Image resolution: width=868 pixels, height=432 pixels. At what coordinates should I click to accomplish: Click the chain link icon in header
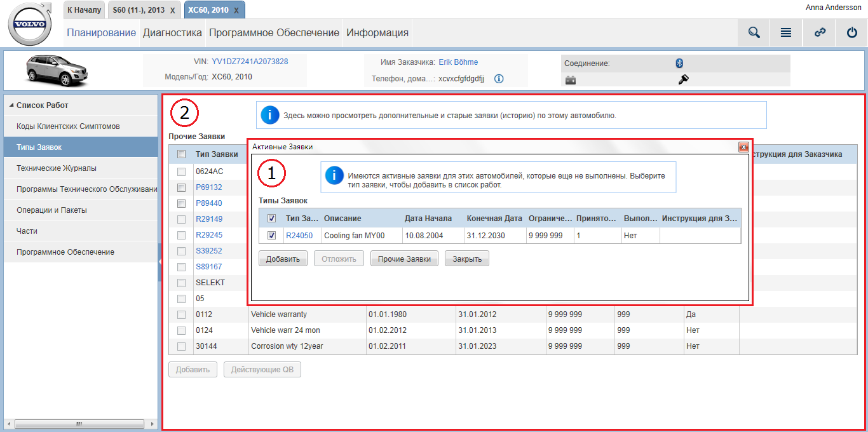[820, 33]
